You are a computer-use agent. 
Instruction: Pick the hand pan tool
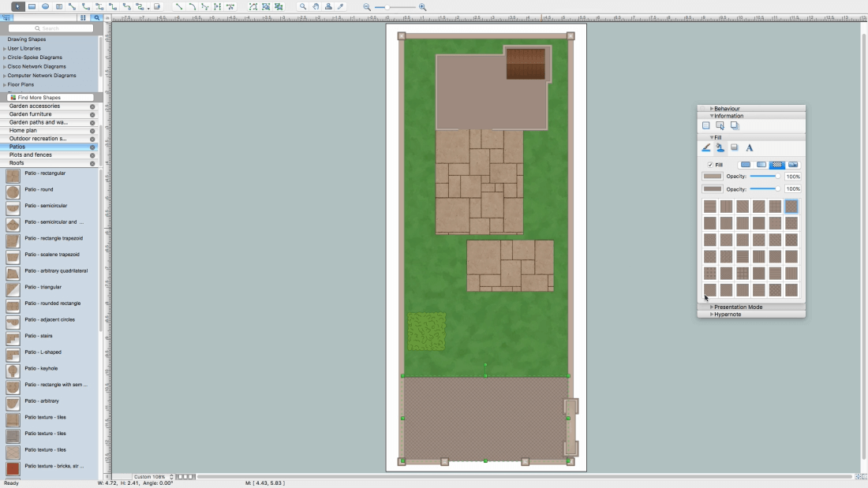316,6
